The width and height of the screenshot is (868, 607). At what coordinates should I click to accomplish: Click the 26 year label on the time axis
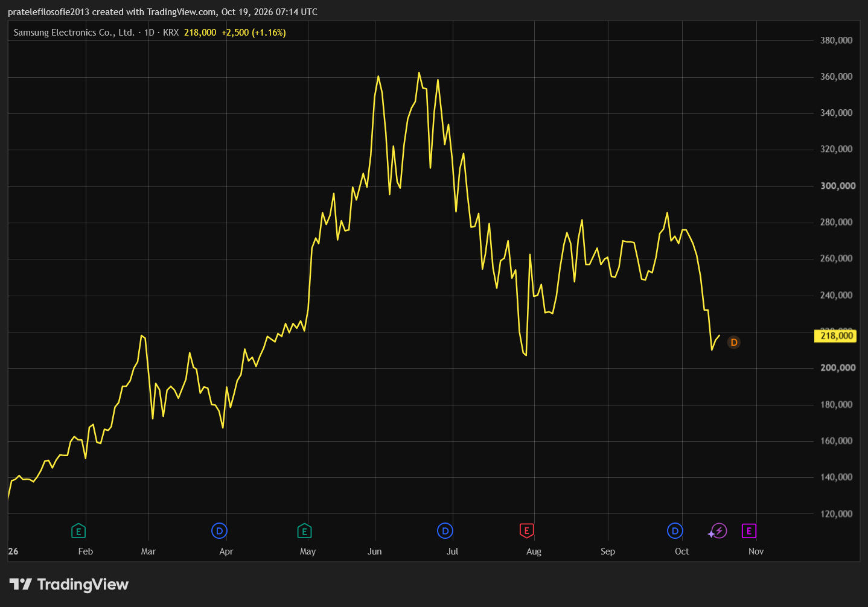point(13,551)
